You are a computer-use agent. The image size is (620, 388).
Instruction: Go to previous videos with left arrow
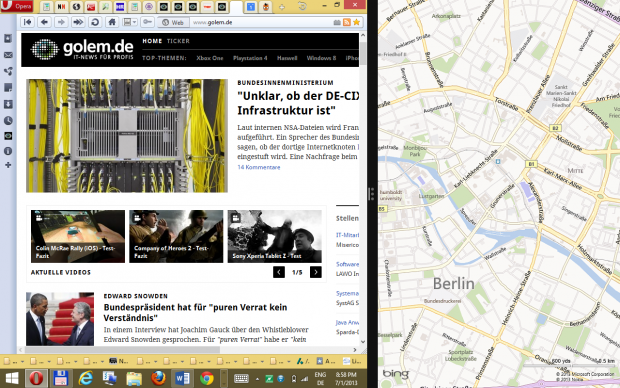point(279,272)
